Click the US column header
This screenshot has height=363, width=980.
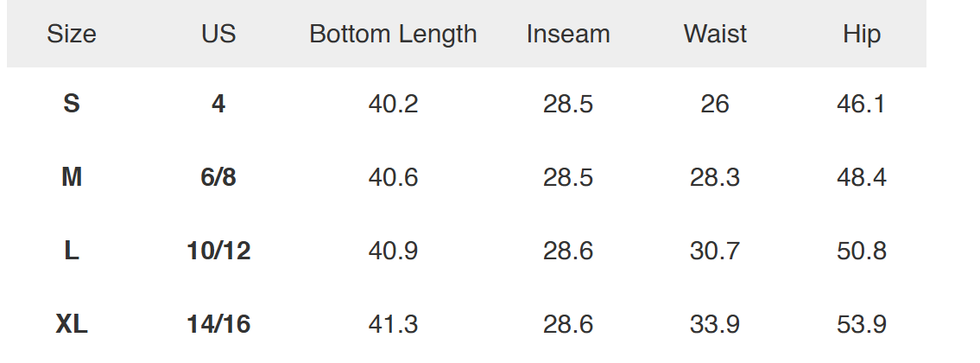[218, 35]
